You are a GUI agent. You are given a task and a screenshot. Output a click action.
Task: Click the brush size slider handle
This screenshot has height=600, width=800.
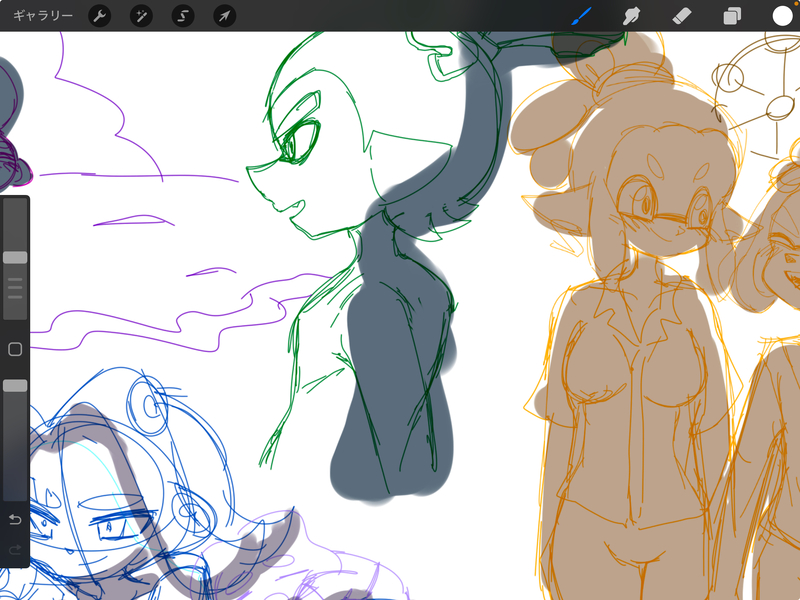[15, 257]
